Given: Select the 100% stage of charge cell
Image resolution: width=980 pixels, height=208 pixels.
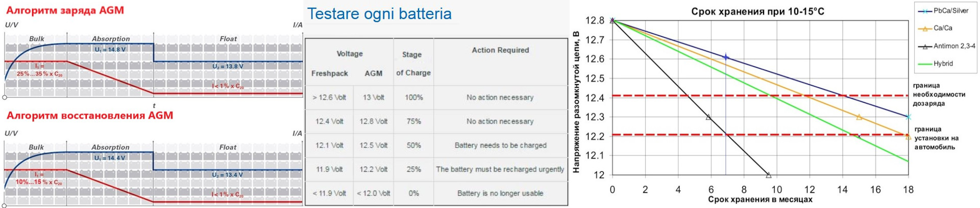Looking at the screenshot, I should pos(413,97).
